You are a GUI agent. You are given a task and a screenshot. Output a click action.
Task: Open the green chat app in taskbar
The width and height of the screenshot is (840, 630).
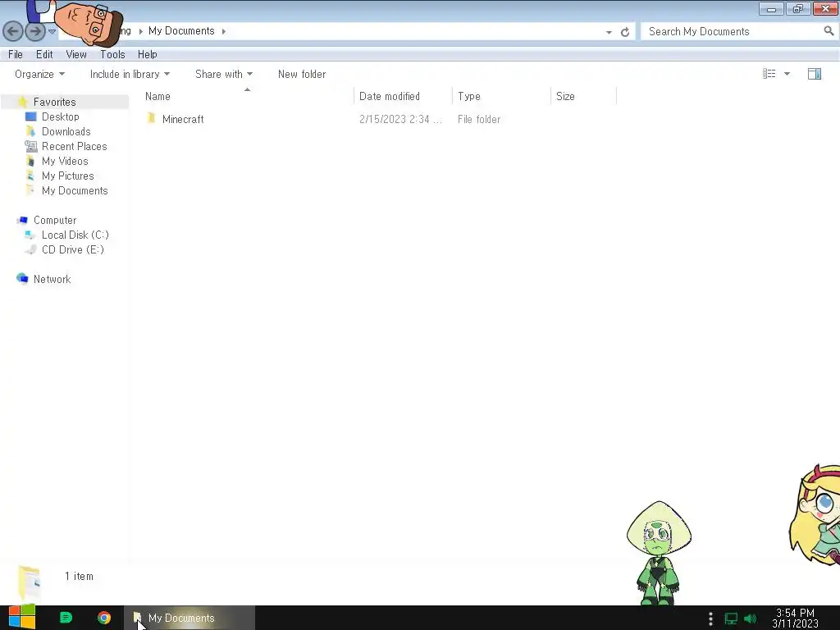(66, 618)
